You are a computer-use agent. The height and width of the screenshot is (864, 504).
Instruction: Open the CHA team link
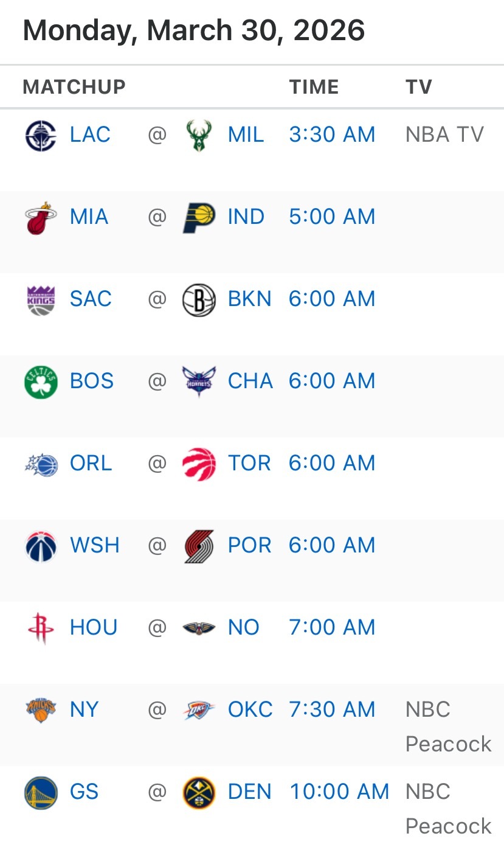click(x=250, y=381)
